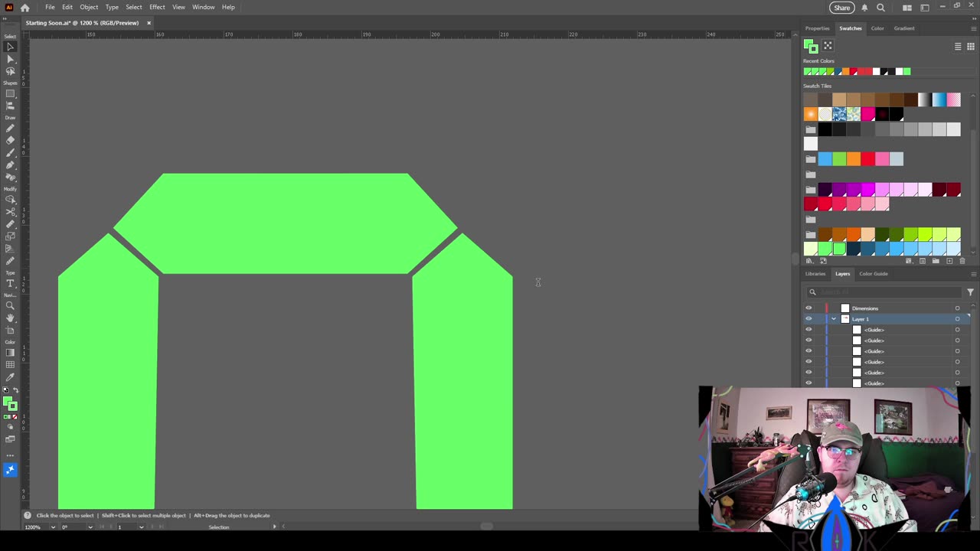Screen dimensions: 980x551
Task: Open the Help menu
Action: point(228,8)
